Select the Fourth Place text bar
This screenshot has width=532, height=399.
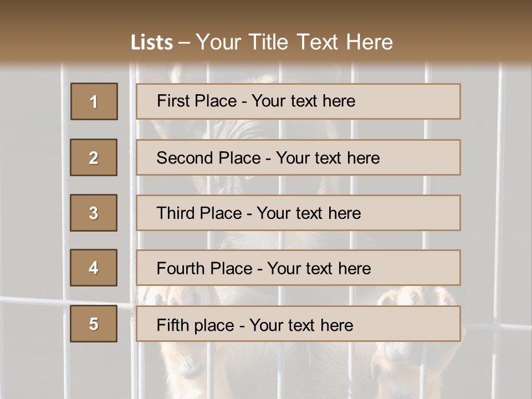[x=298, y=268]
